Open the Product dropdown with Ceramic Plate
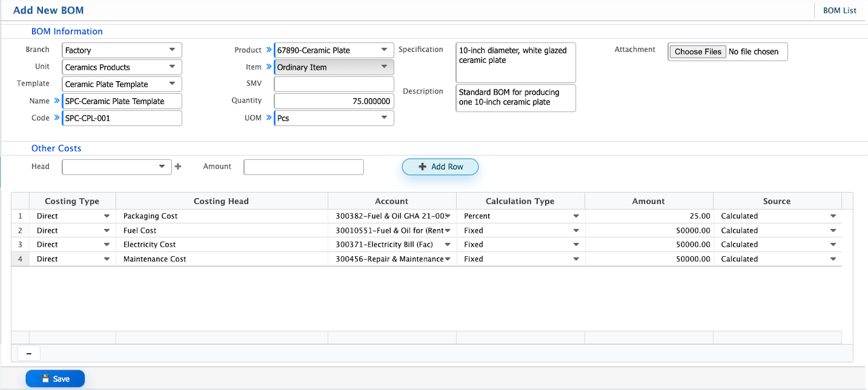The width and height of the screenshot is (868, 390). click(x=334, y=50)
